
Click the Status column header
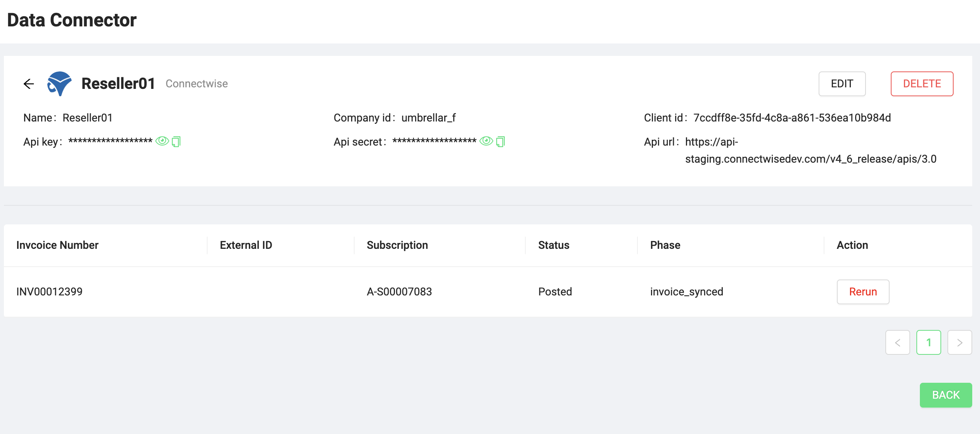coord(553,245)
